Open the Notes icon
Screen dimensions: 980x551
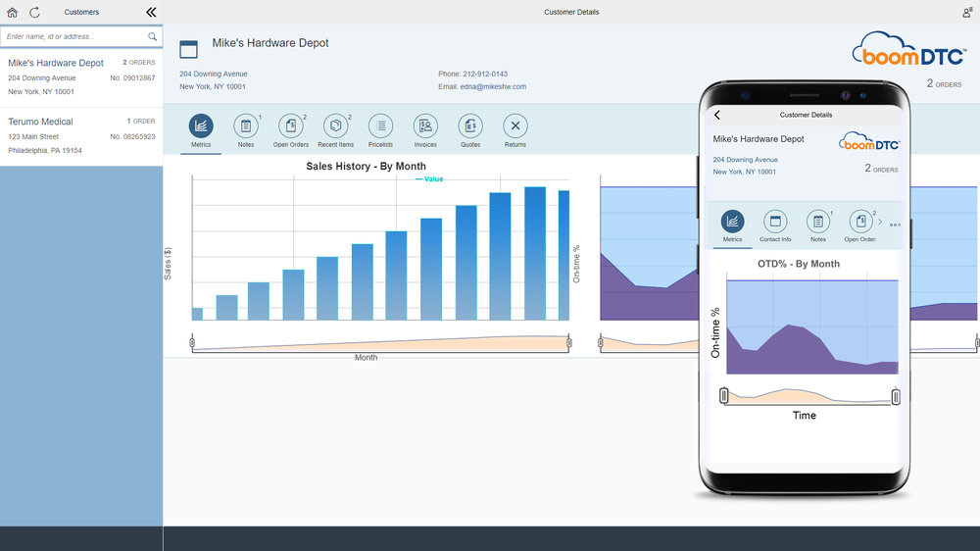tap(246, 125)
